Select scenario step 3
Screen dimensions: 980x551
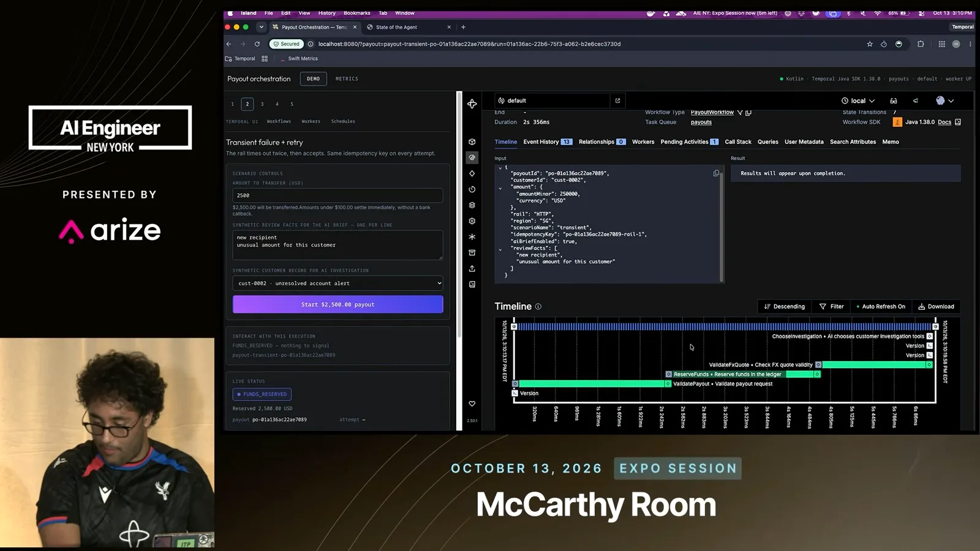[x=262, y=104]
